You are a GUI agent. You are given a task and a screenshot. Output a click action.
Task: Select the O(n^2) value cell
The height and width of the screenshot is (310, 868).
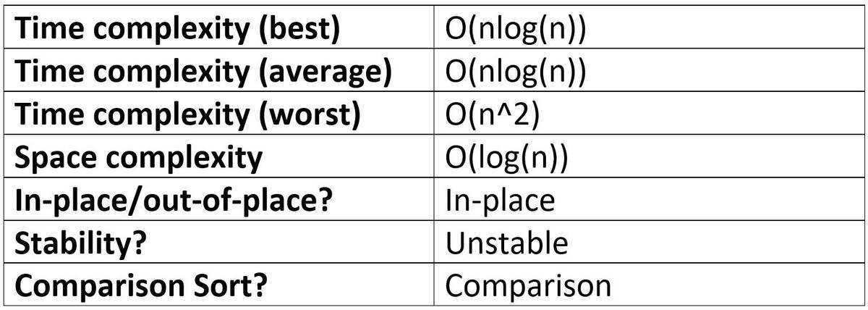click(647, 116)
